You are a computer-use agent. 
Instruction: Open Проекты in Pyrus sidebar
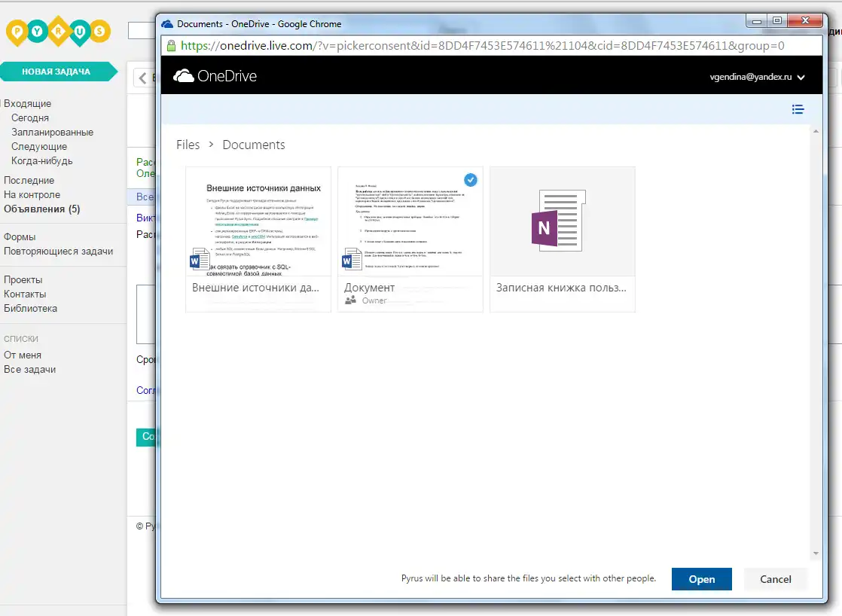[x=23, y=280]
